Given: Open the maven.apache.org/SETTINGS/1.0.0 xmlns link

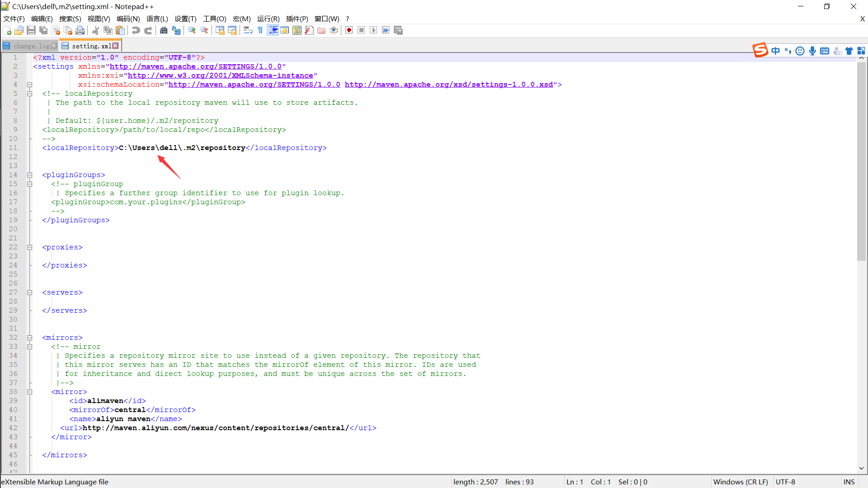Looking at the screenshot, I should (195, 66).
